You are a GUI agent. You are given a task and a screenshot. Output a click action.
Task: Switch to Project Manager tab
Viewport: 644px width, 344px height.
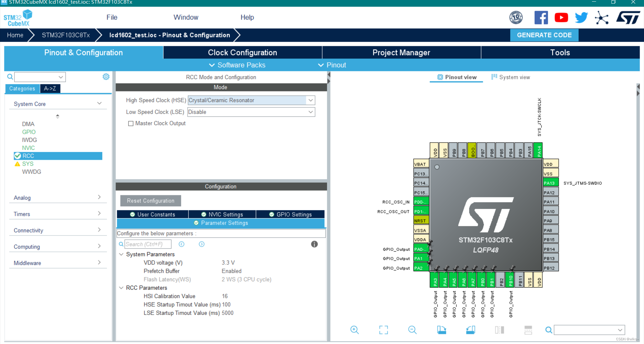[401, 53]
